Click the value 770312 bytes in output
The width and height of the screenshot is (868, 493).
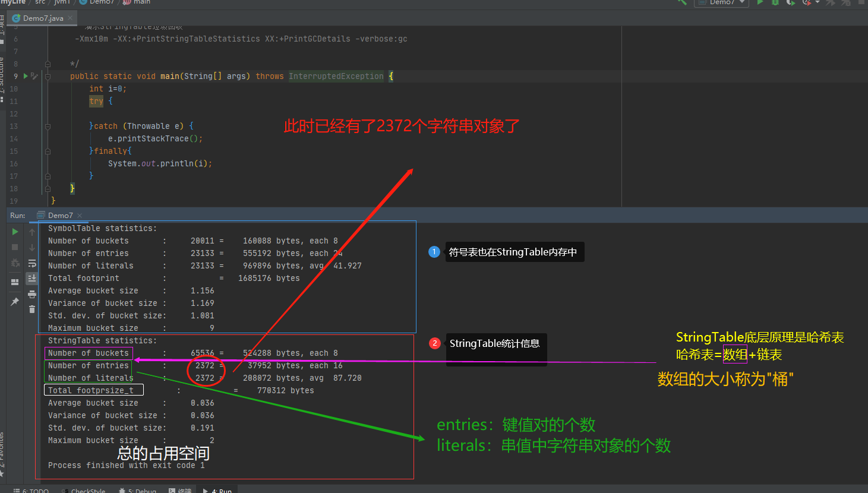pos(286,390)
